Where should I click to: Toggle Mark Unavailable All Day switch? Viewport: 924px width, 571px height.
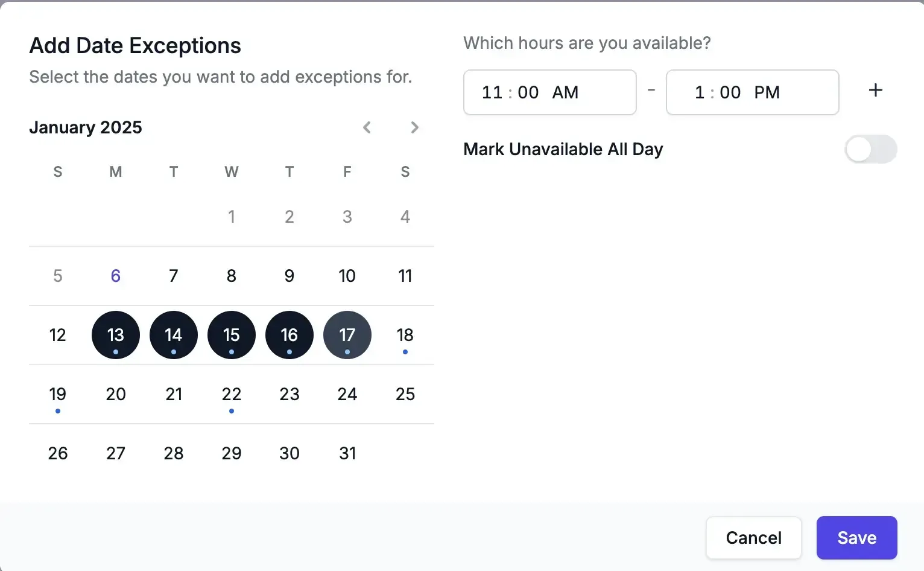coord(870,149)
